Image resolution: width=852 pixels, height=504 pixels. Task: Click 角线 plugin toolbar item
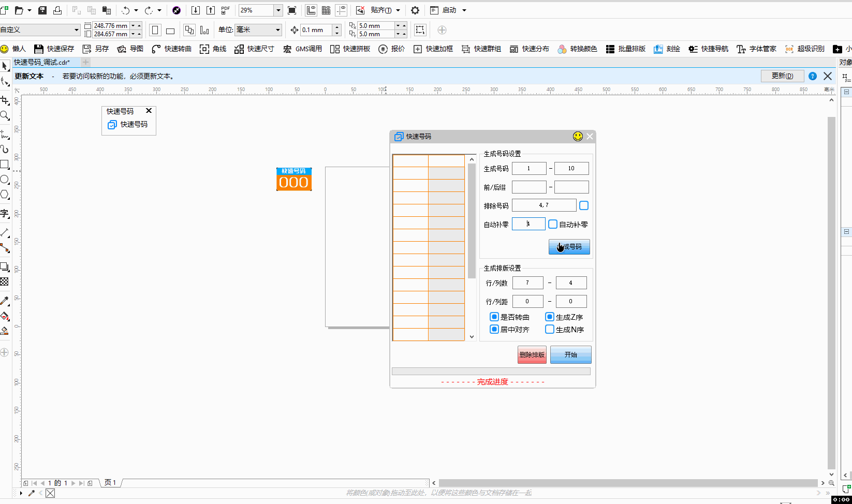point(213,49)
